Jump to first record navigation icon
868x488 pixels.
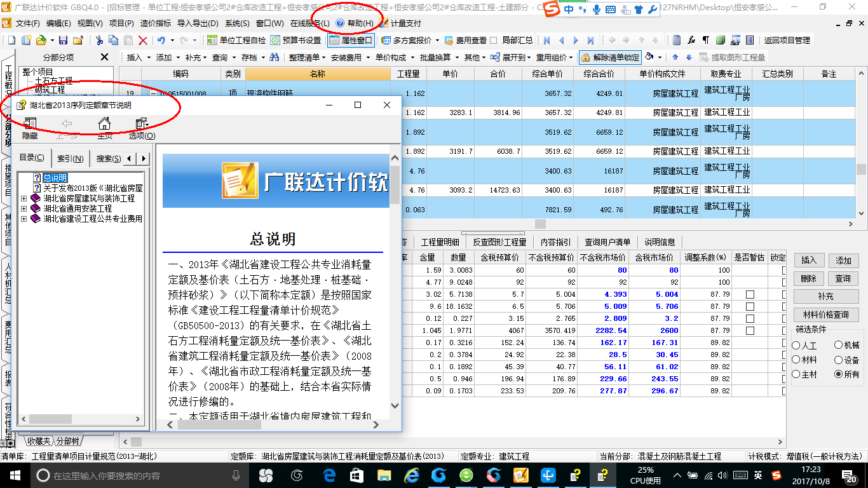coord(546,40)
